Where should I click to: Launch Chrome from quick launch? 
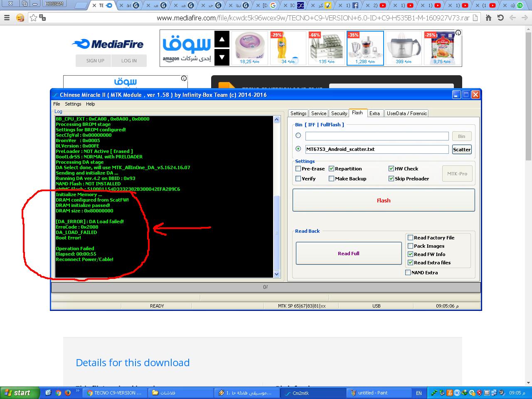click(x=58, y=393)
